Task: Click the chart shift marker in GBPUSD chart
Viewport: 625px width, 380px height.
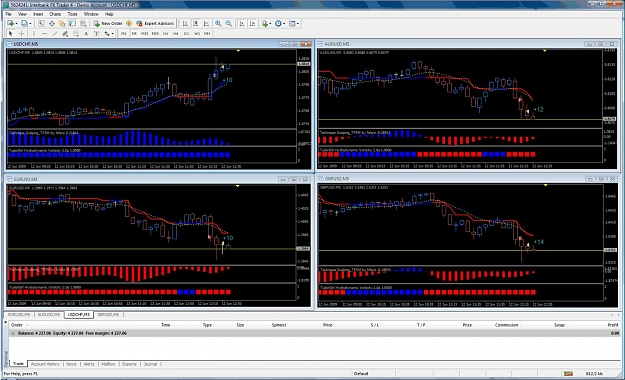Action: pyautogui.click(x=545, y=185)
